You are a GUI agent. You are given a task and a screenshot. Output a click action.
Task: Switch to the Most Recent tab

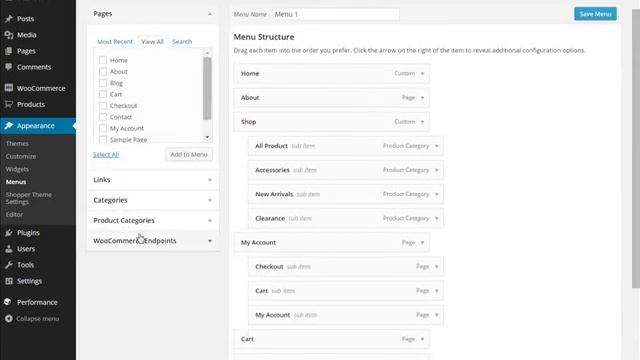point(115,42)
